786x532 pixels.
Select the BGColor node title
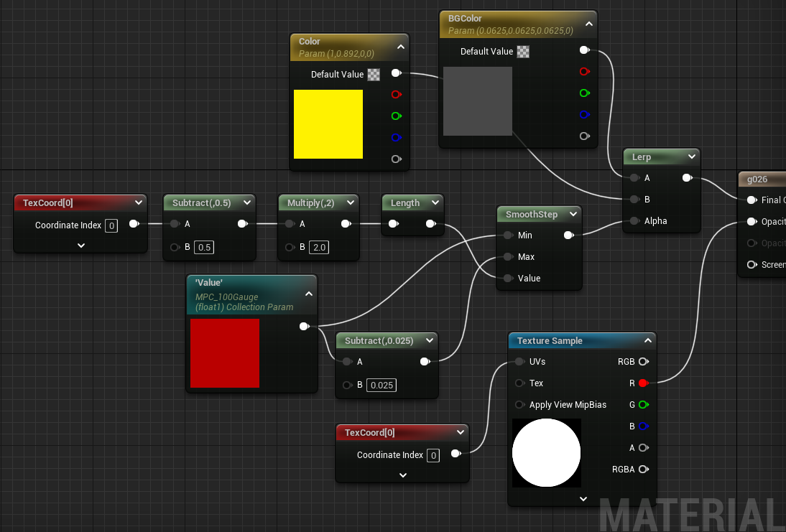click(465, 19)
